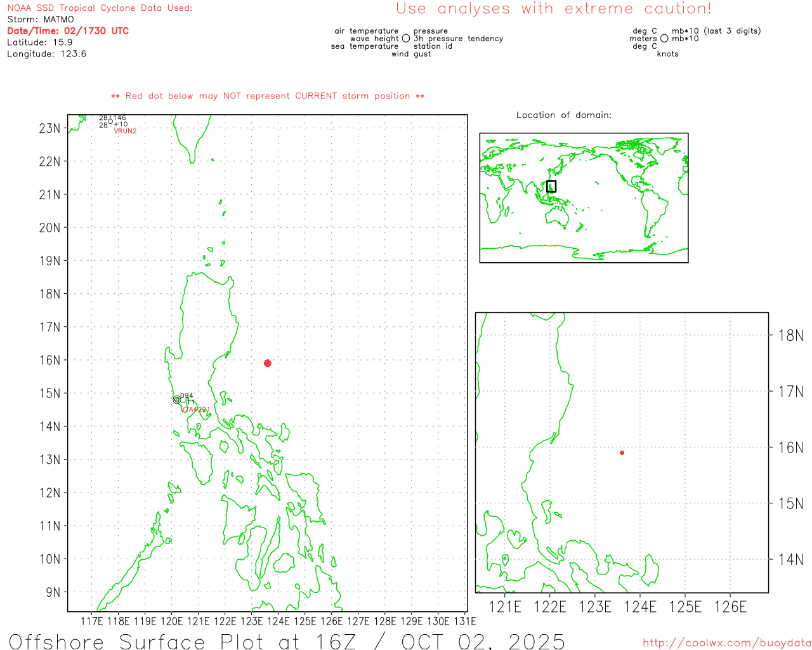The height and width of the screenshot is (650, 812).
Task: Click the 124E longitude label on inset map
Action: click(640, 607)
